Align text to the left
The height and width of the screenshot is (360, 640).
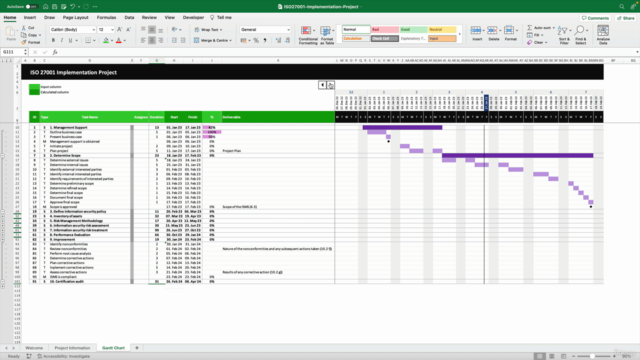(143, 40)
